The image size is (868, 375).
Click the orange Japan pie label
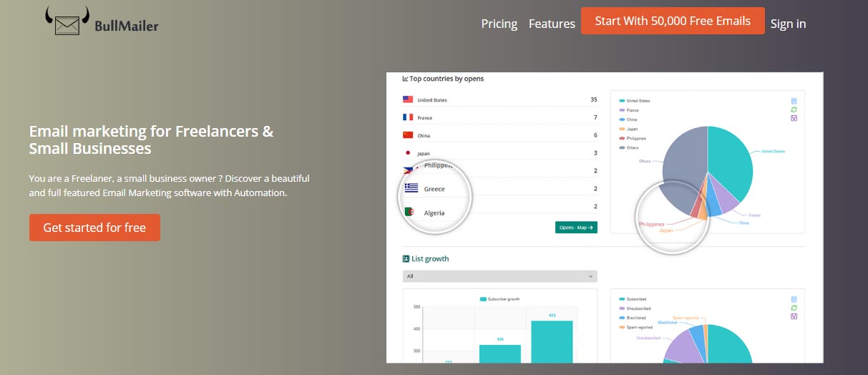666,230
